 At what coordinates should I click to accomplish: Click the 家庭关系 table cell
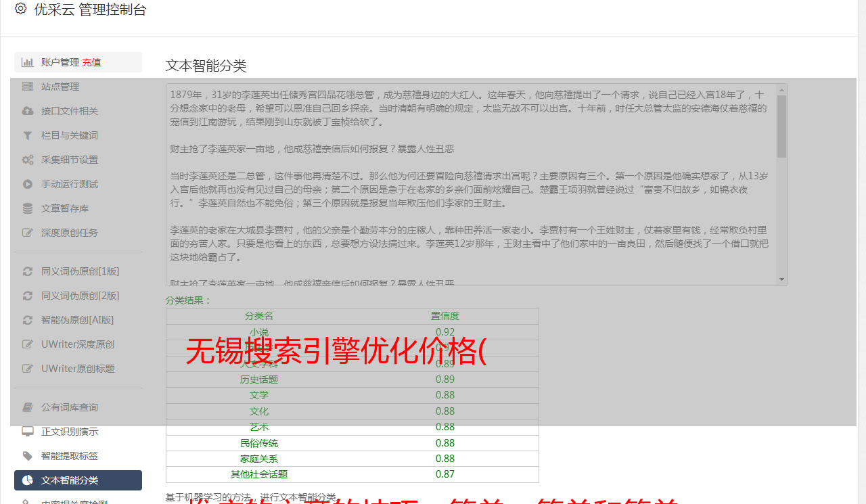pyautogui.click(x=259, y=459)
